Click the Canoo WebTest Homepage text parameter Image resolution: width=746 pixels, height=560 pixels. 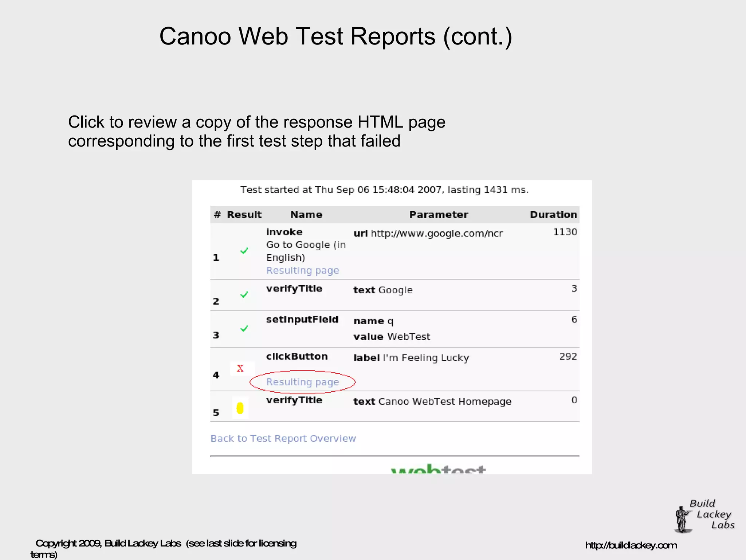pos(444,402)
